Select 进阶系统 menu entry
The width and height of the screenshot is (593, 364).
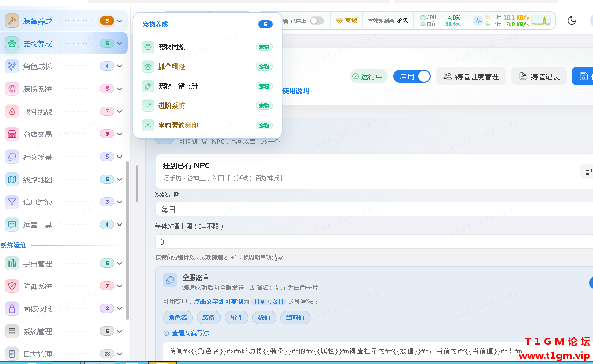tap(207, 106)
